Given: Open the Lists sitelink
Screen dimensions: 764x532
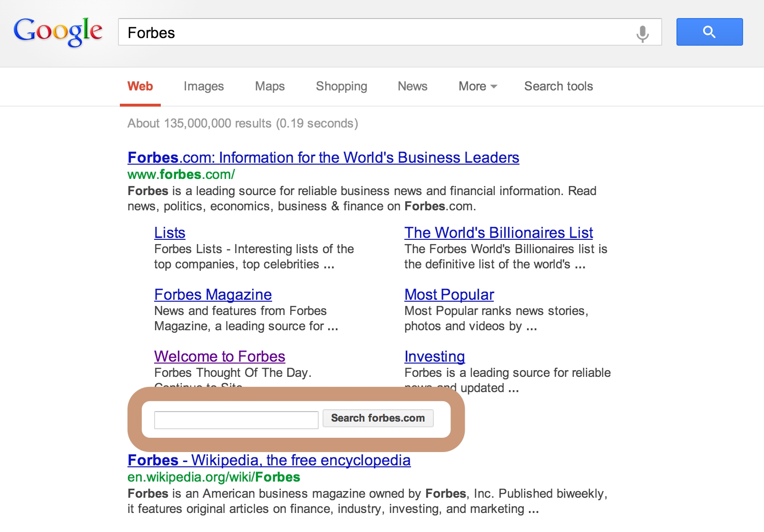Looking at the screenshot, I should tap(169, 233).
